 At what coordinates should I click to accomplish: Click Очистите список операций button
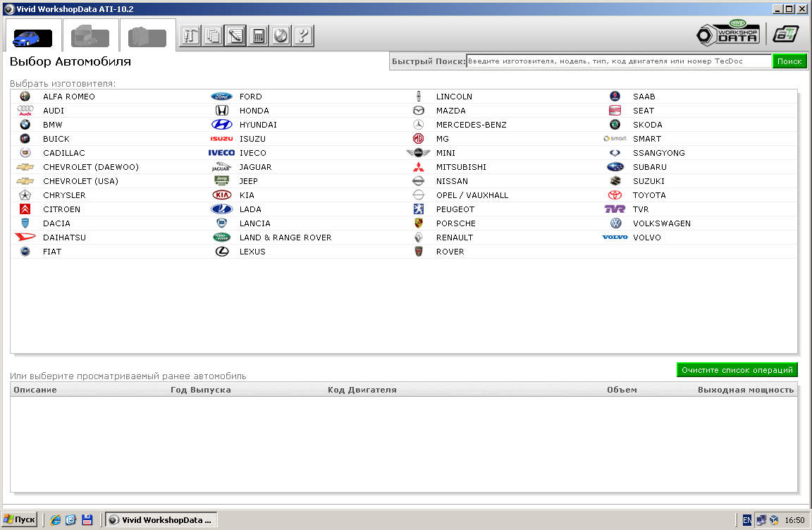coord(737,370)
